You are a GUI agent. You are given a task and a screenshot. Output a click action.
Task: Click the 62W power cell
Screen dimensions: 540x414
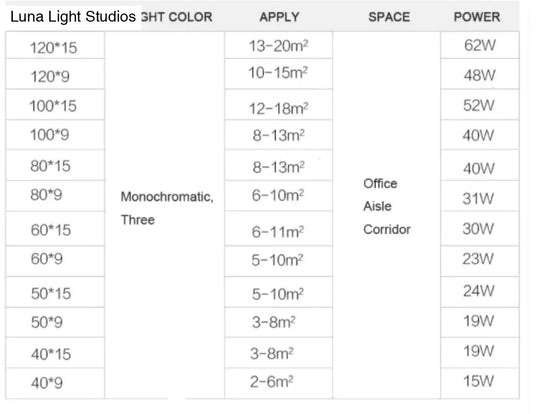(480, 45)
